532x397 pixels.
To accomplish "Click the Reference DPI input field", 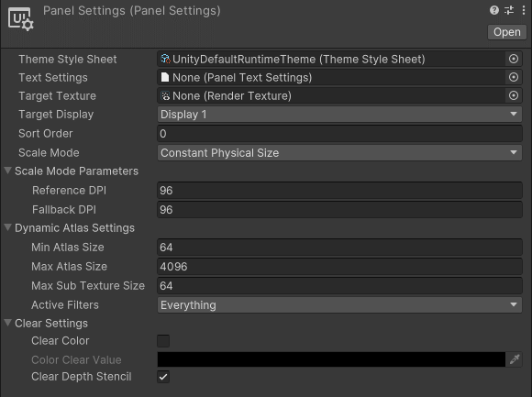I will click(339, 191).
